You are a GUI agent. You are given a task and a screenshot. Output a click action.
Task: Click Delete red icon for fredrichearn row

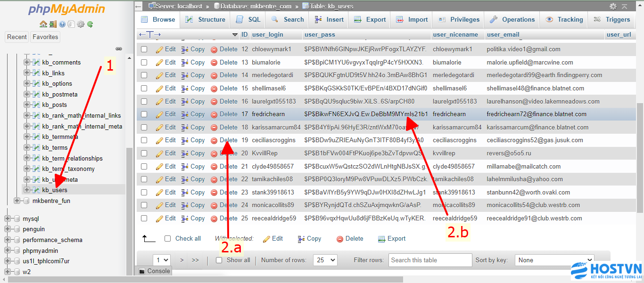tap(214, 114)
